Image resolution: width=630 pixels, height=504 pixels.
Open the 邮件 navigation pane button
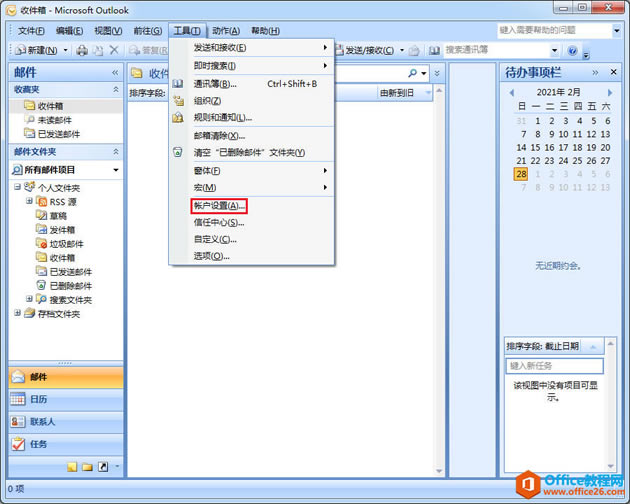pos(65,377)
